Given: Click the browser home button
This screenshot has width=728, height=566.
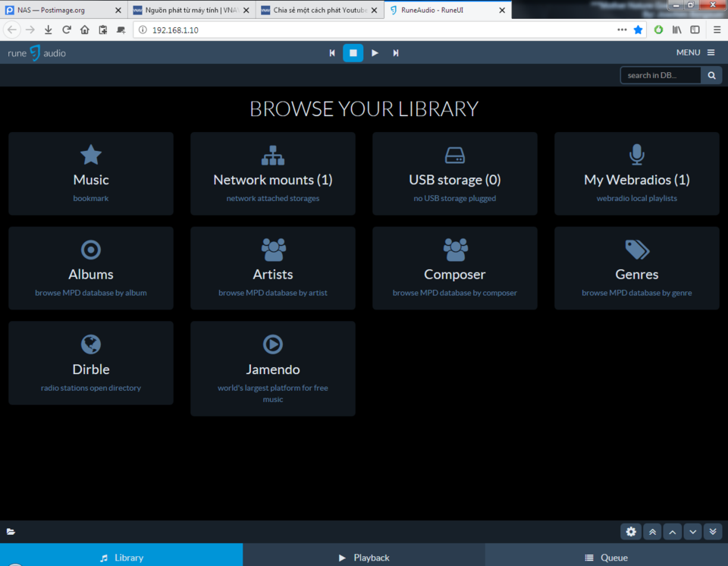Looking at the screenshot, I should (84, 30).
